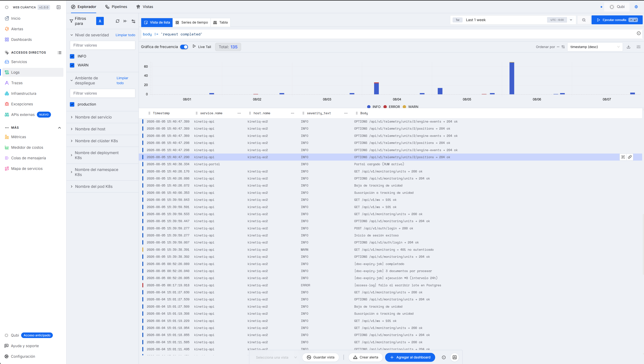Open APIs externas section
Viewport: 644px width, 364px height.
[23, 115]
